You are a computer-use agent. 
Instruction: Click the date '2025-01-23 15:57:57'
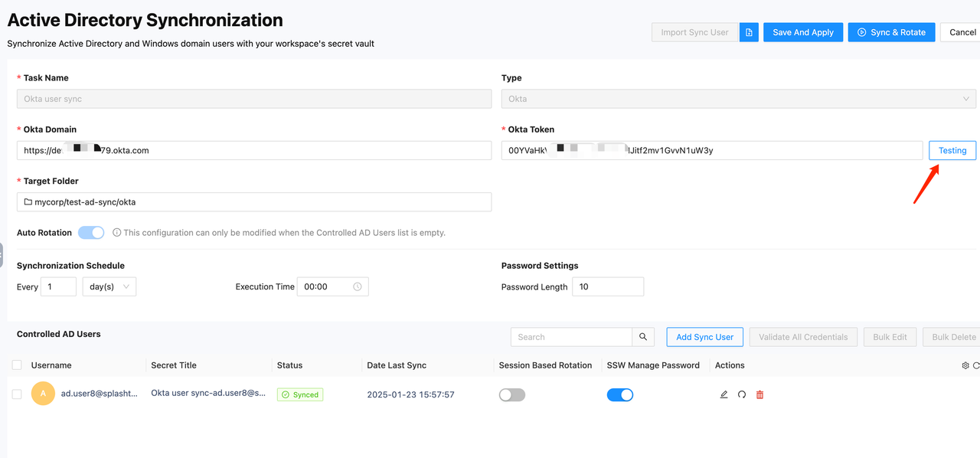point(410,394)
